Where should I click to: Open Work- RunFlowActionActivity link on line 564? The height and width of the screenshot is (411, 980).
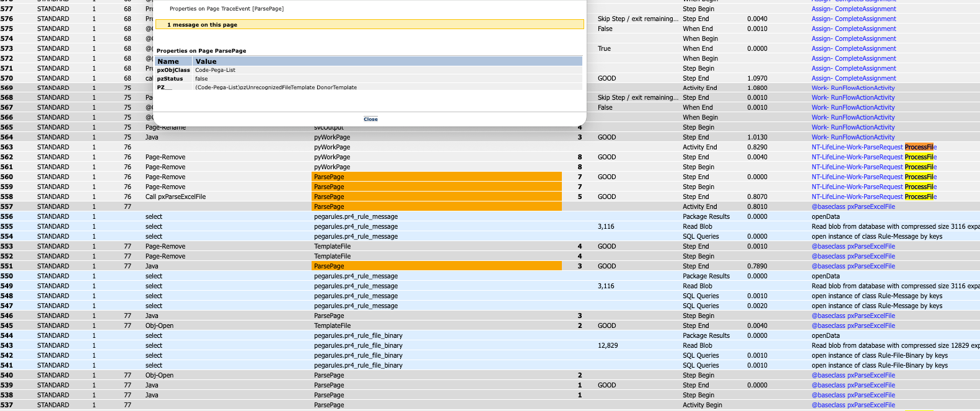tap(853, 137)
